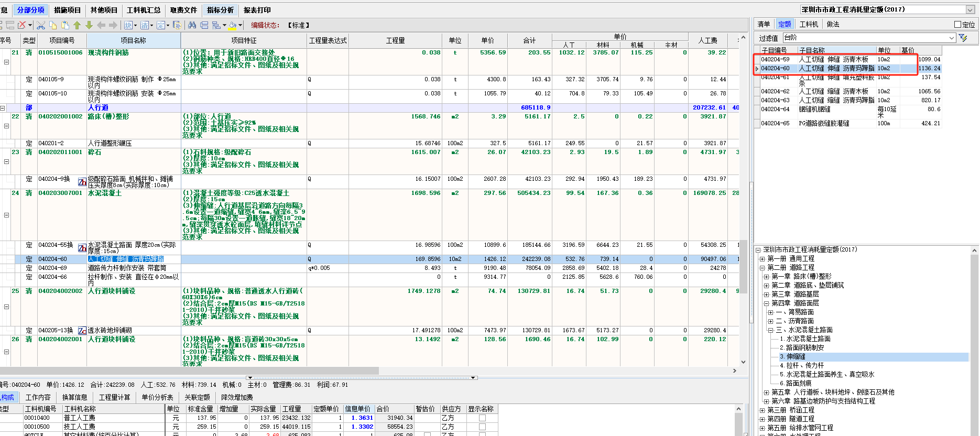Open the 单价分析表 tab
Screen dimensions: 980x436
(157, 397)
